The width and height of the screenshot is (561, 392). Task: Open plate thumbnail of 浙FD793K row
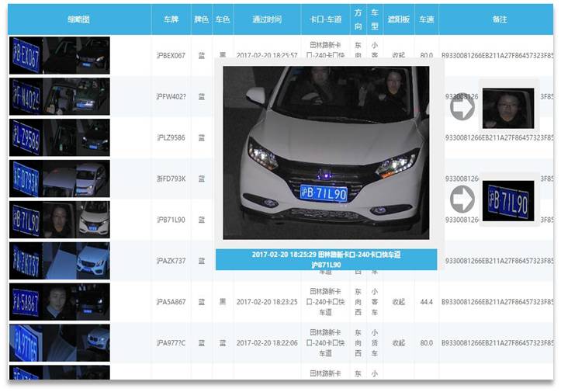(26, 179)
